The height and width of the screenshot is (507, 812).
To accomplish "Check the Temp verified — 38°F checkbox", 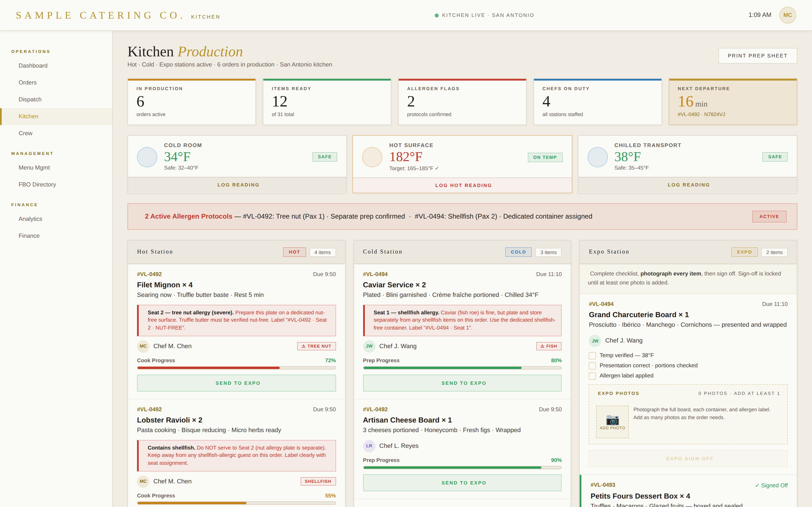I will point(592,355).
